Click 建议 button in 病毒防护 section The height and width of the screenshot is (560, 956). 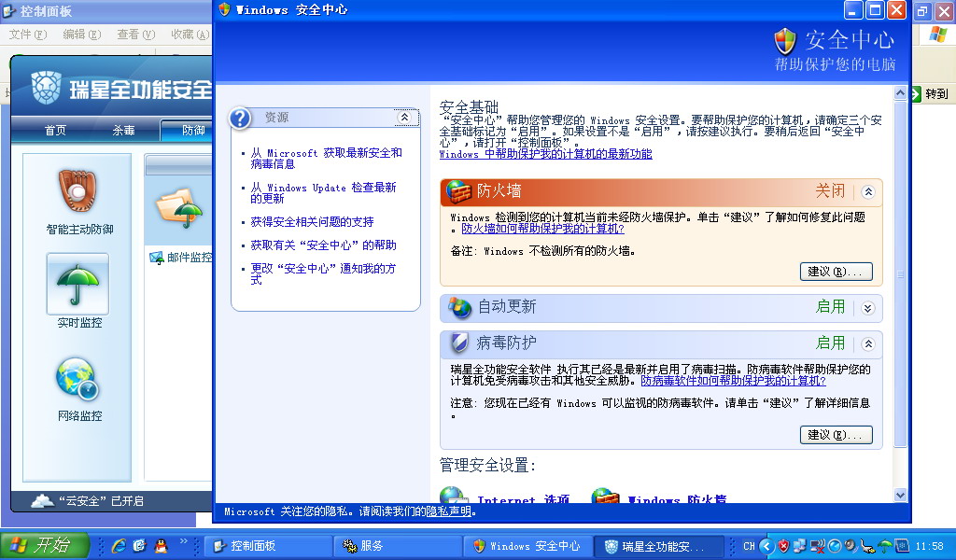(836, 435)
